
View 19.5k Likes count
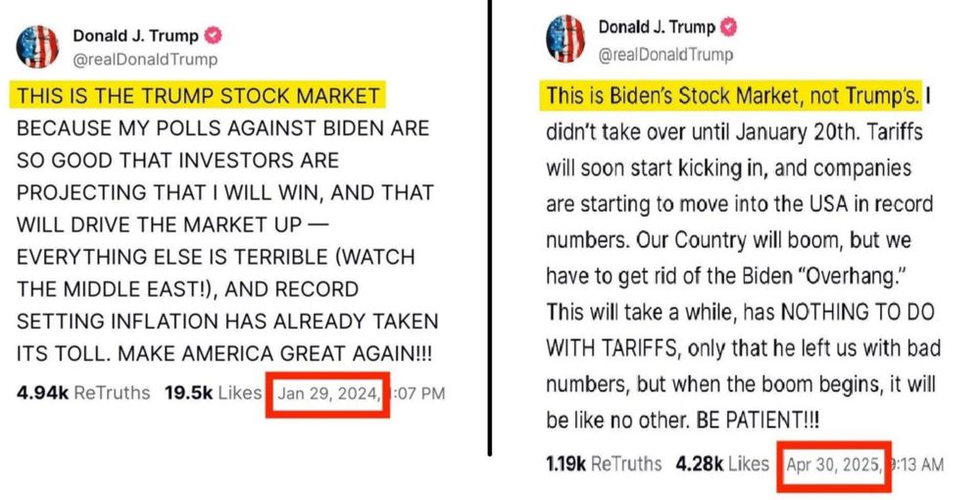point(213,393)
